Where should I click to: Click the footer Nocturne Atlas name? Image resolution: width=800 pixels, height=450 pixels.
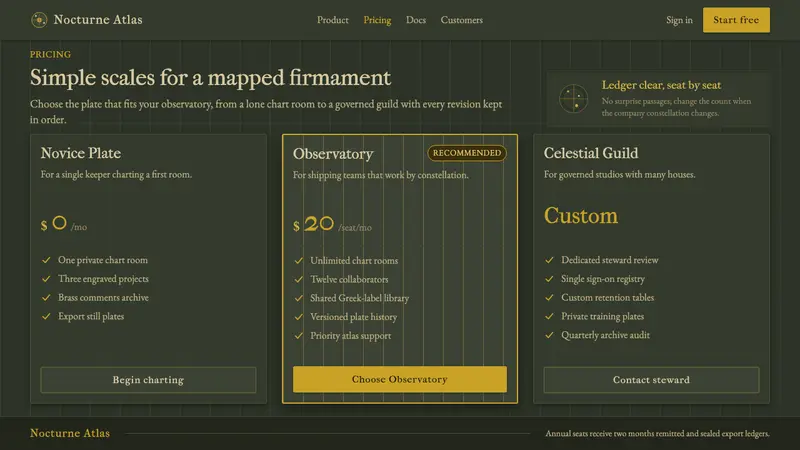coord(70,433)
